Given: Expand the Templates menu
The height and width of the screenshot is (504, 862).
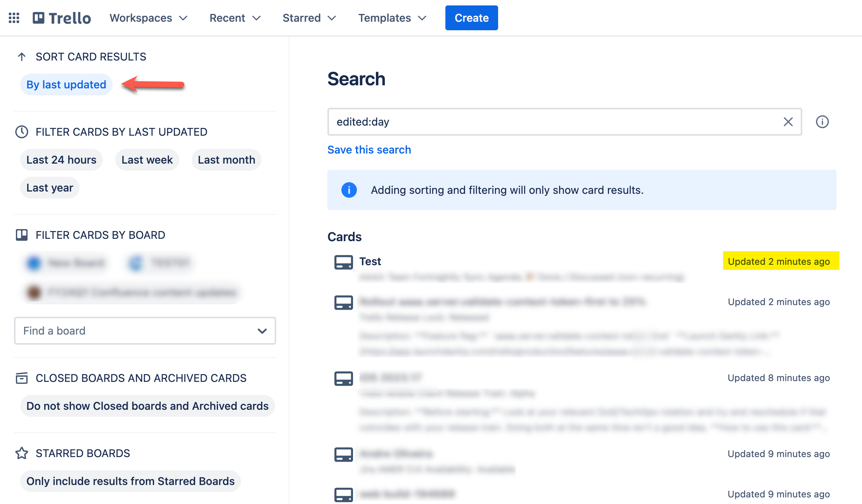Looking at the screenshot, I should (392, 18).
